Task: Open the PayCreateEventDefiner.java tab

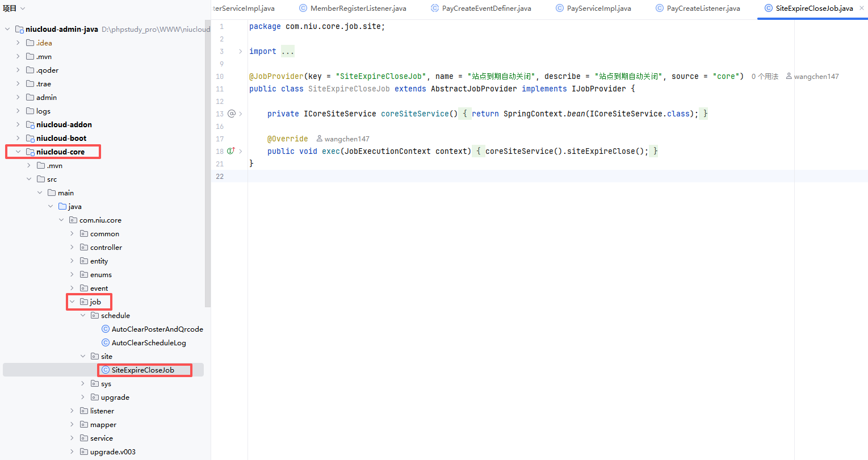Action: pos(486,9)
